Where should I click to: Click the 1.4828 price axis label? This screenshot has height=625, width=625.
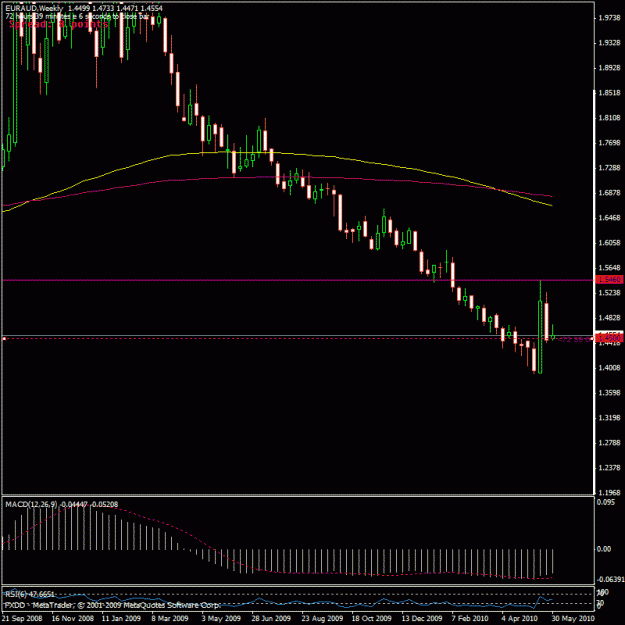pos(610,318)
